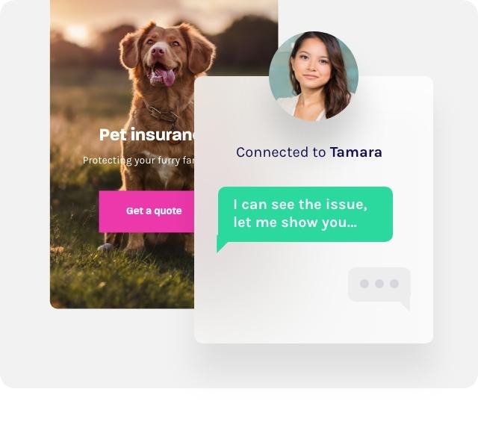The height and width of the screenshot is (448, 478).
Task: Click the Protecting your furry subtitle text
Action: tap(138, 161)
